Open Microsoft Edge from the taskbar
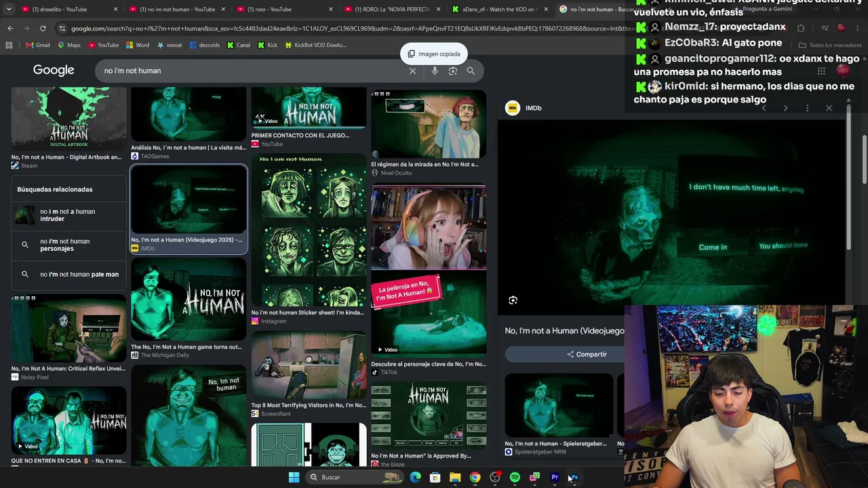This screenshot has height=488, width=868. pyautogui.click(x=415, y=477)
